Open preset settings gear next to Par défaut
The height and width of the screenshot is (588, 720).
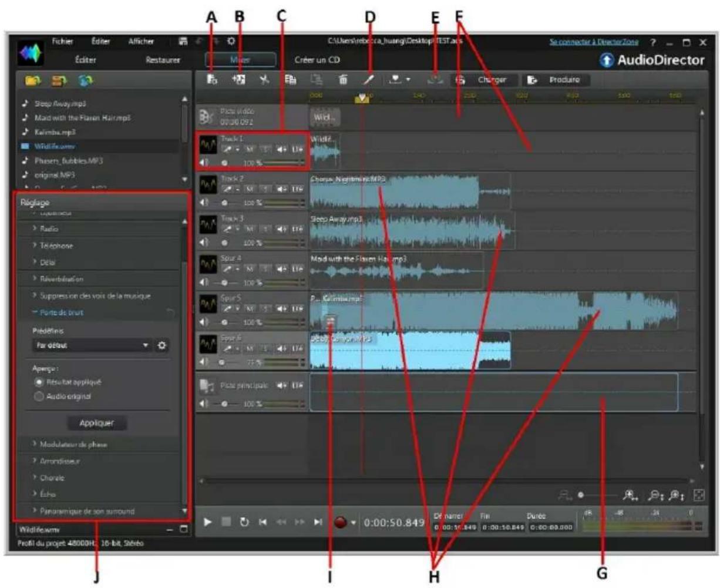coord(162,345)
